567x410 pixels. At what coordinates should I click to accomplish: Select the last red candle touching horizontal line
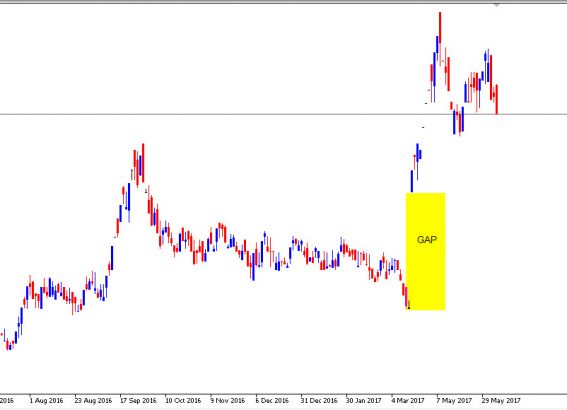497,99
